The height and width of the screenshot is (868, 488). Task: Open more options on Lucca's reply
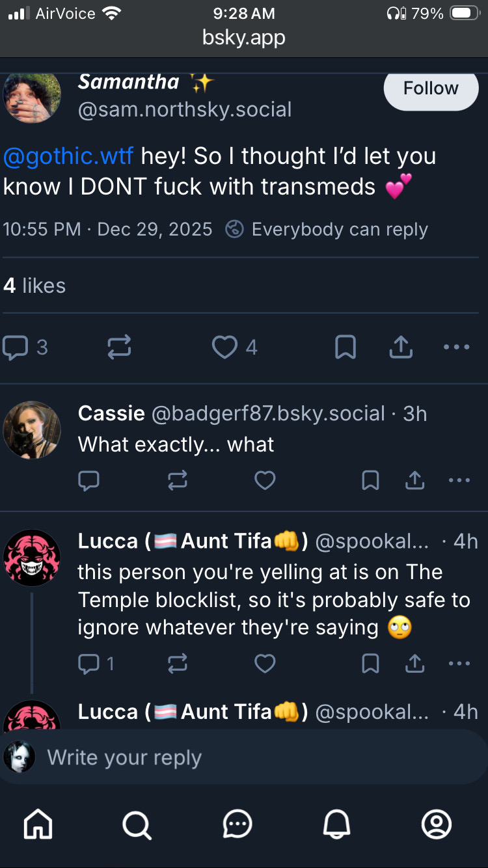tap(459, 664)
